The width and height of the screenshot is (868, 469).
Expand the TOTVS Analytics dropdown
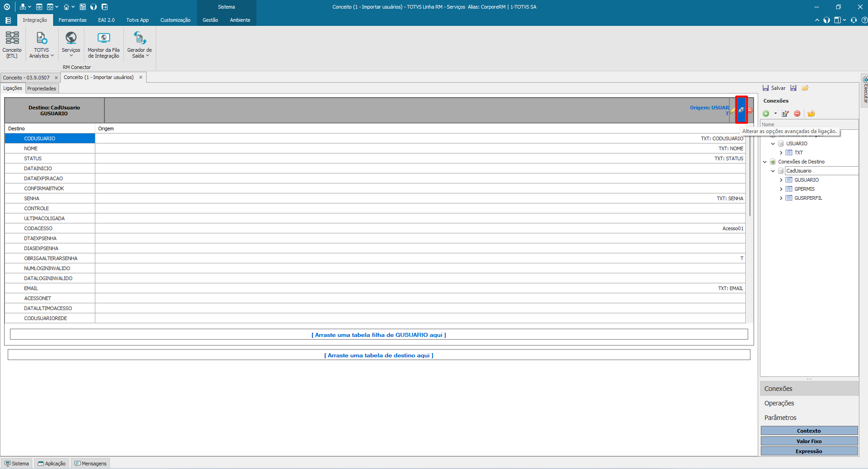pyautogui.click(x=52, y=56)
